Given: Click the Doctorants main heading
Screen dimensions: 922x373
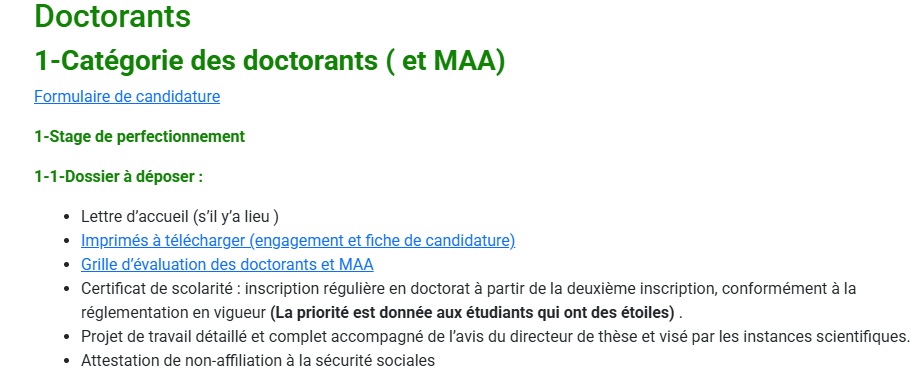Looking at the screenshot, I should click(x=113, y=16).
